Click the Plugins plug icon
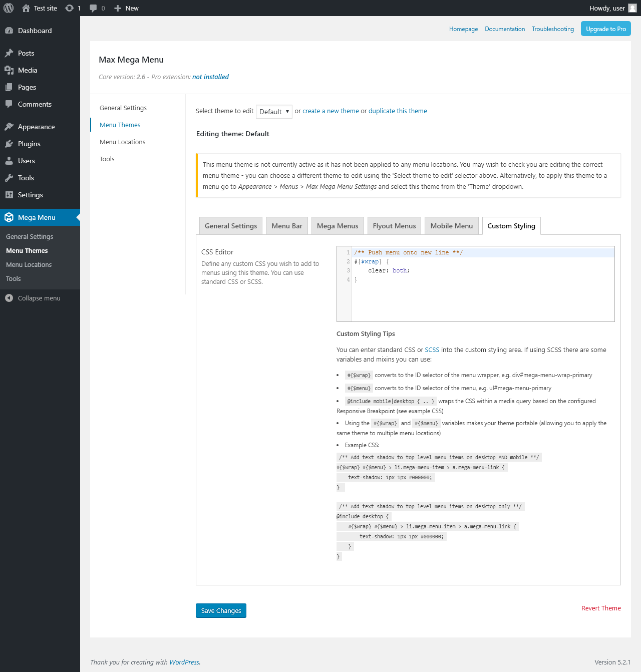 [9, 144]
